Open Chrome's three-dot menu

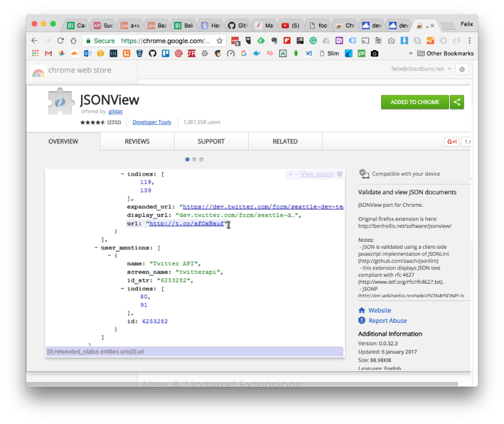click(470, 41)
